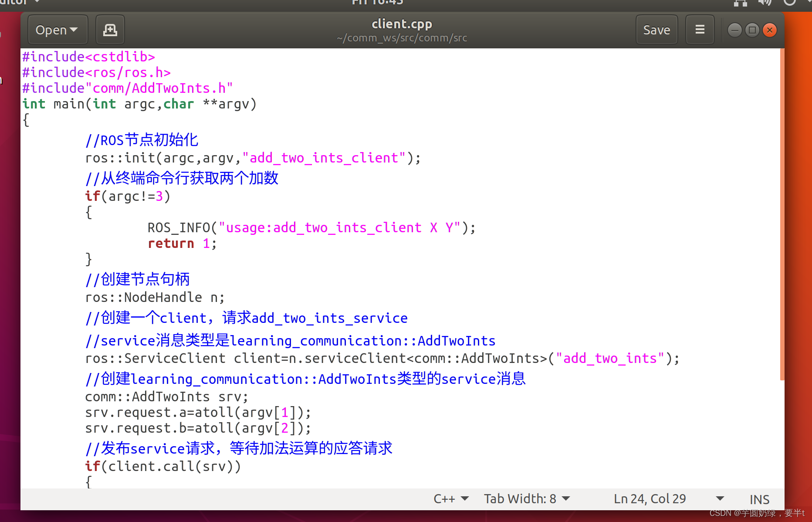Click the int main(int argc,char **argv) line
This screenshot has width=812, height=522.
coord(139,104)
